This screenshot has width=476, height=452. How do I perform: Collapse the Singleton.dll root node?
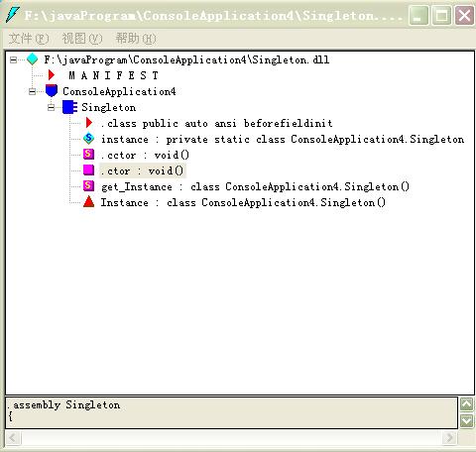coord(13,59)
